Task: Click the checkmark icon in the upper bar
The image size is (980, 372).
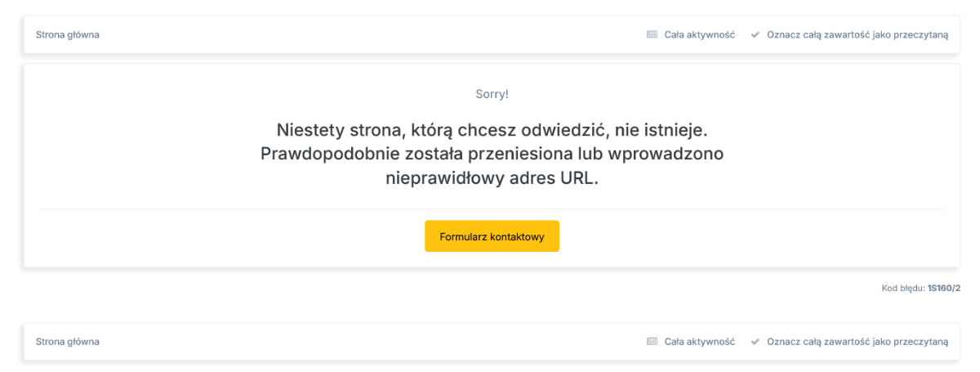Action: tap(755, 35)
